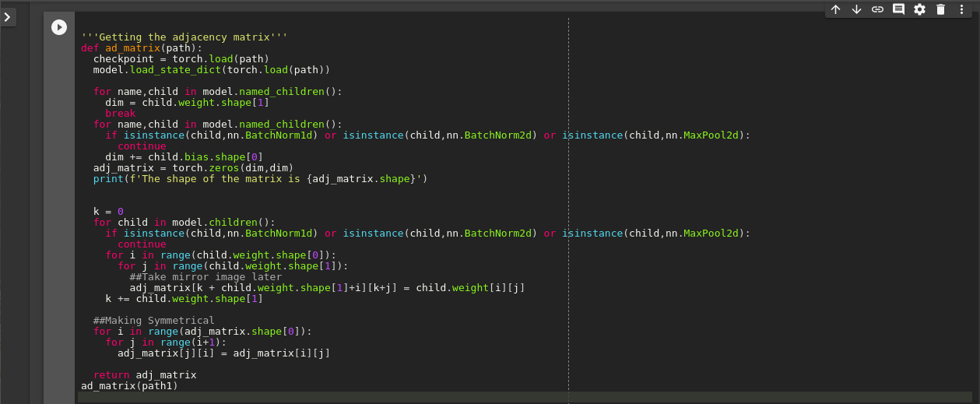Copy link to cell using link icon

click(x=877, y=9)
